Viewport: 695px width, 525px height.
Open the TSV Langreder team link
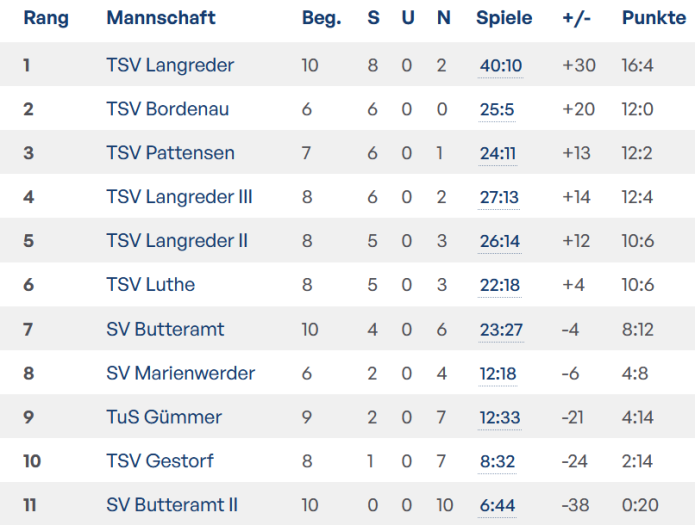170,65
